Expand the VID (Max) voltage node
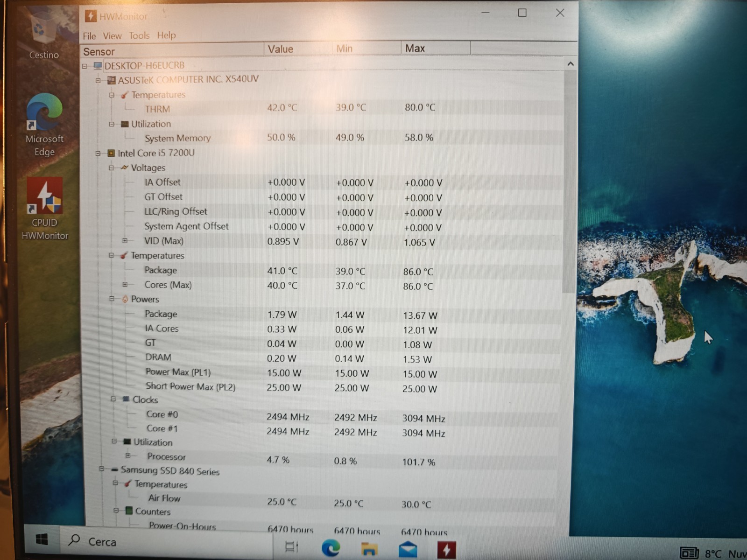 click(125, 241)
